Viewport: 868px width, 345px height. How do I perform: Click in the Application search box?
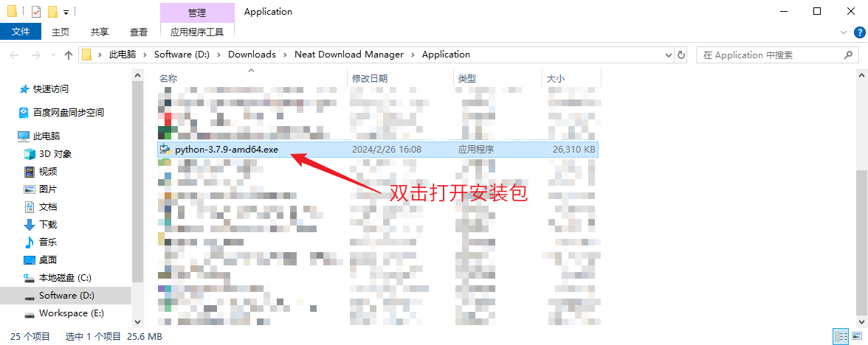tap(768, 55)
